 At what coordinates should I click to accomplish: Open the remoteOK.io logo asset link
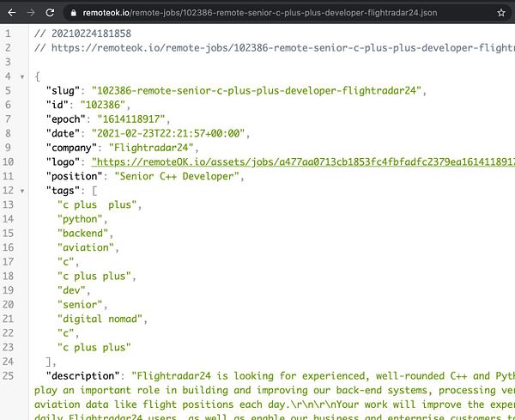click(303, 161)
